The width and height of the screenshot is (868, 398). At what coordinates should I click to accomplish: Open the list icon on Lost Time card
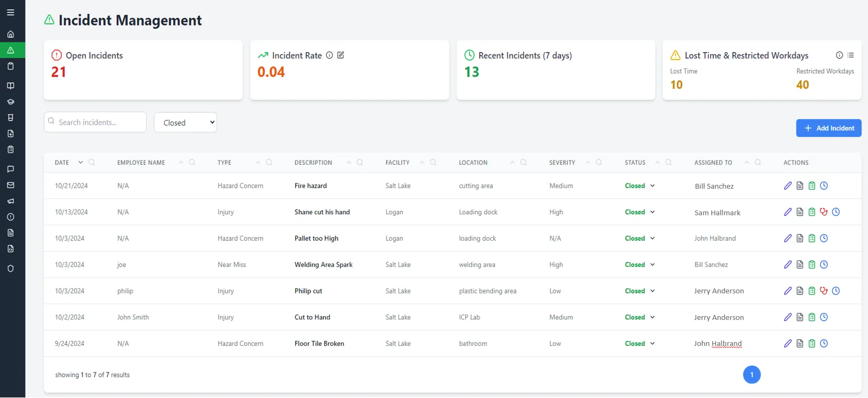tap(851, 55)
